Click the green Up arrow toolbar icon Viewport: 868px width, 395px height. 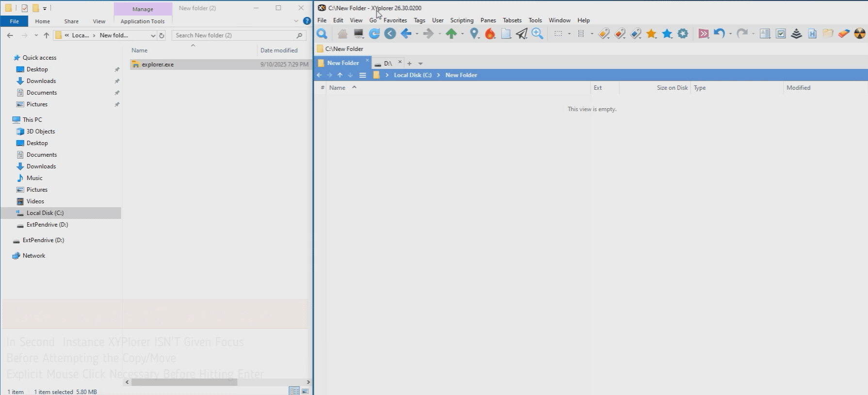pos(451,33)
